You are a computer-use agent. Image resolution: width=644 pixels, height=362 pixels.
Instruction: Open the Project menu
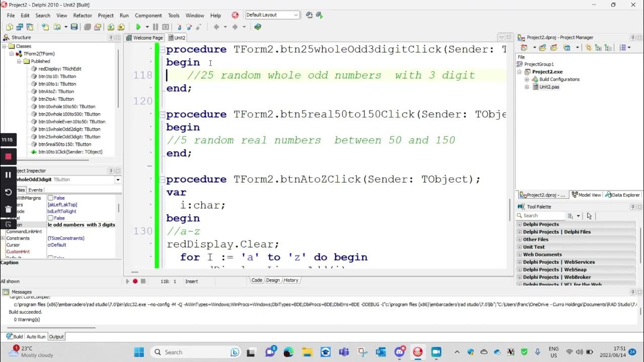click(x=106, y=16)
